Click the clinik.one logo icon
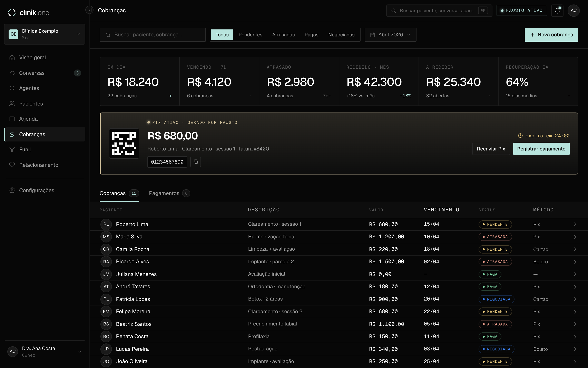Viewport: 588px width, 368px height. (12, 12)
